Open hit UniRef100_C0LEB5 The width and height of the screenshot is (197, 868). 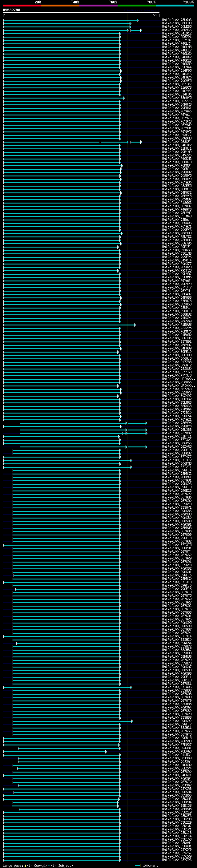pos(177,26)
